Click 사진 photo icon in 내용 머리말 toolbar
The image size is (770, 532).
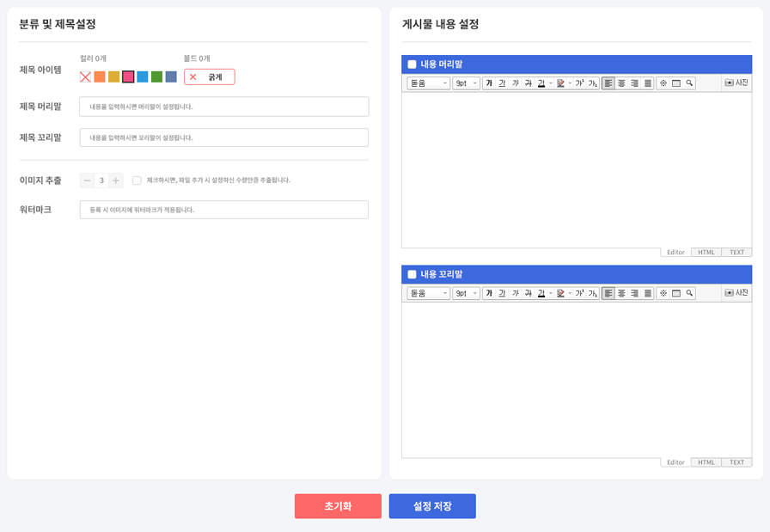click(736, 83)
